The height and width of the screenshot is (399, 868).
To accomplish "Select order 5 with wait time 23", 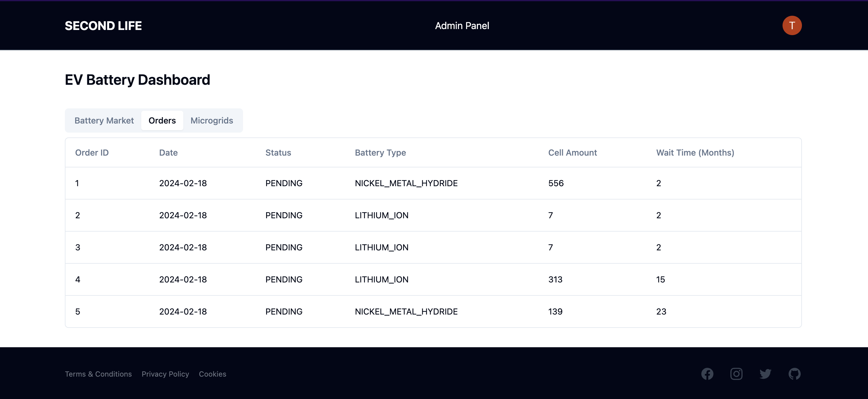I will tap(433, 312).
